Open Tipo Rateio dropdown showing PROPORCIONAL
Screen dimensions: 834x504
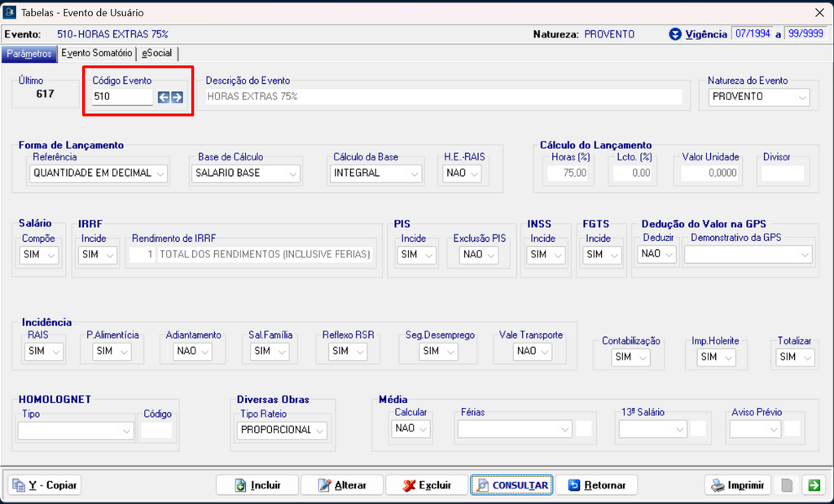pyautogui.click(x=282, y=430)
